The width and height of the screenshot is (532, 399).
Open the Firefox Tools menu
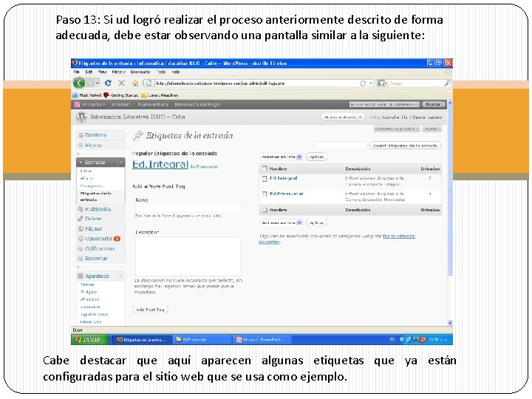[x=161, y=72]
